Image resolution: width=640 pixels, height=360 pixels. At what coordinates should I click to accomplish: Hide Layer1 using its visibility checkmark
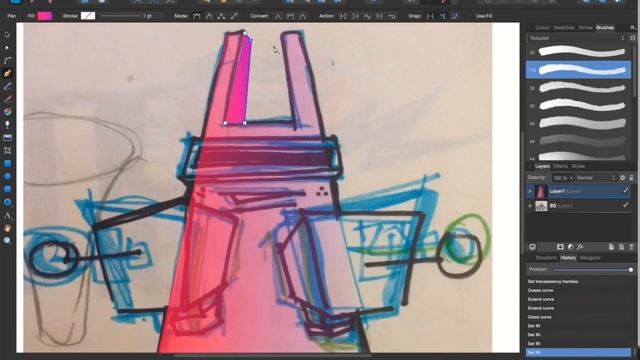coord(625,191)
